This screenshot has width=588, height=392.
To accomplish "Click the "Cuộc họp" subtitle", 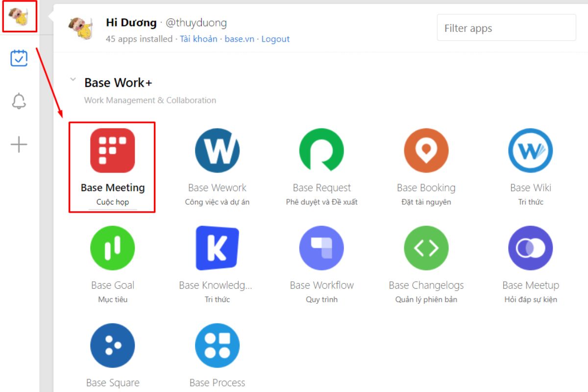I will tap(113, 202).
